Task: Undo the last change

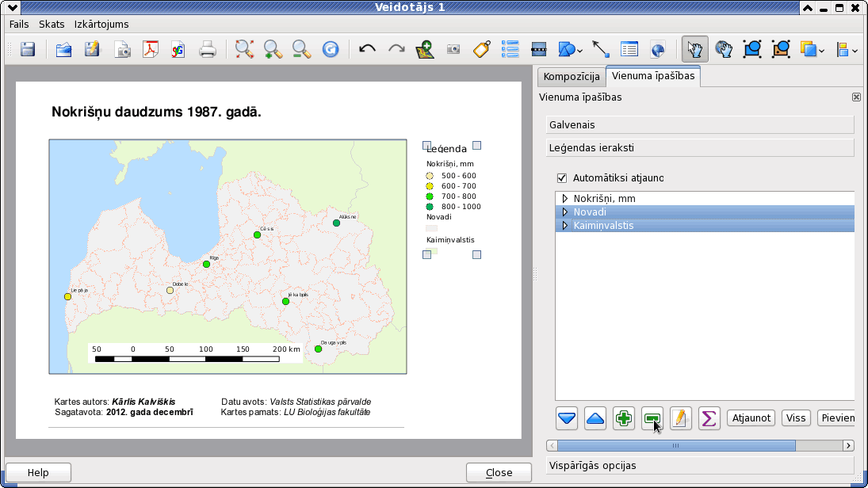Action: tap(367, 50)
